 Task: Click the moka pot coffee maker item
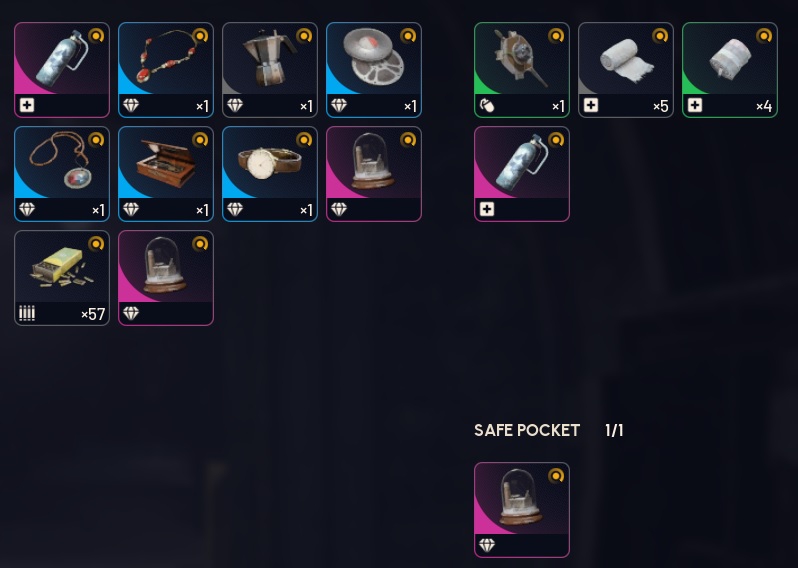270,70
